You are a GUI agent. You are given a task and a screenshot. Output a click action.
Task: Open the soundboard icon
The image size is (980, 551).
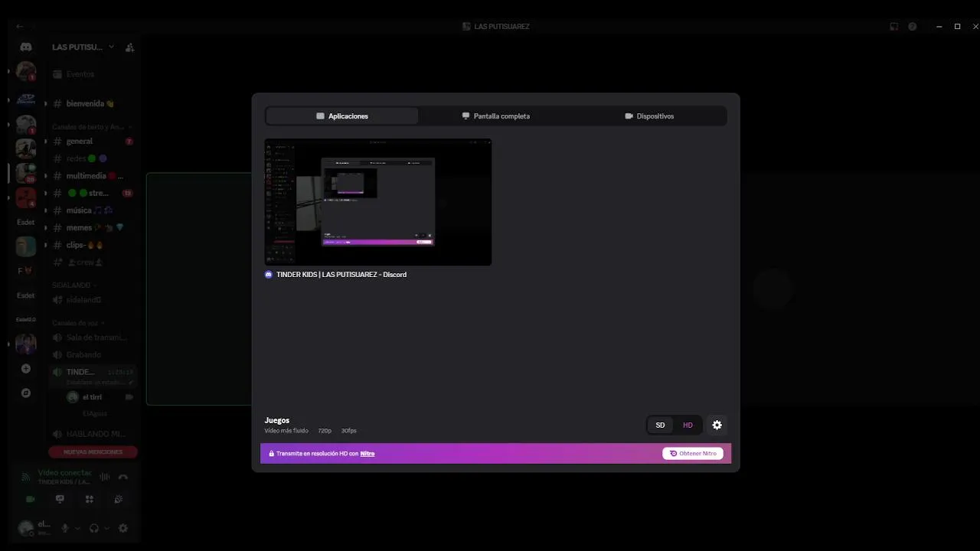[x=118, y=499]
